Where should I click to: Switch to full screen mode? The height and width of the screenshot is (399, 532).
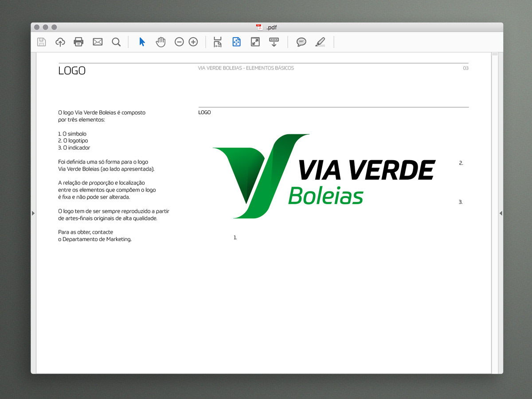[x=255, y=42]
